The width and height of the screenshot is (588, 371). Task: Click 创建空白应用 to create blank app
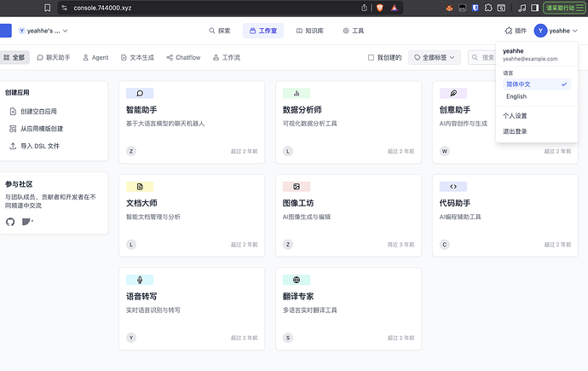(33, 112)
